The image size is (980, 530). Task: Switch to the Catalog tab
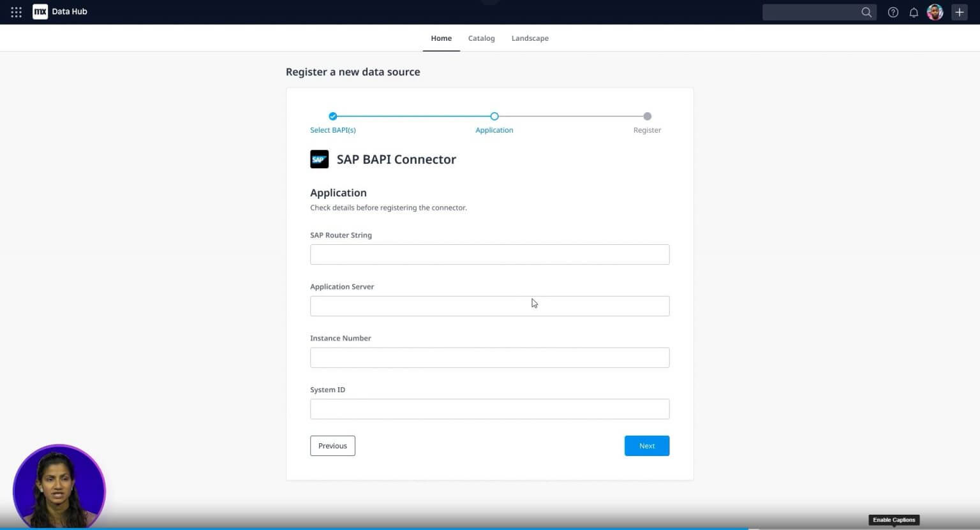tap(481, 38)
